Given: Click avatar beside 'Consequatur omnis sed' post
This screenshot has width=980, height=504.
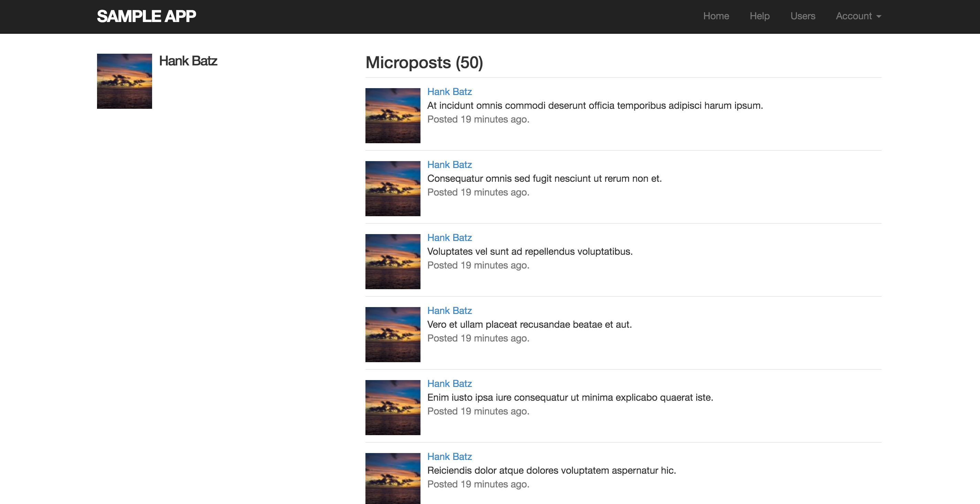Looking at the screenshot, I should point(393,188).
